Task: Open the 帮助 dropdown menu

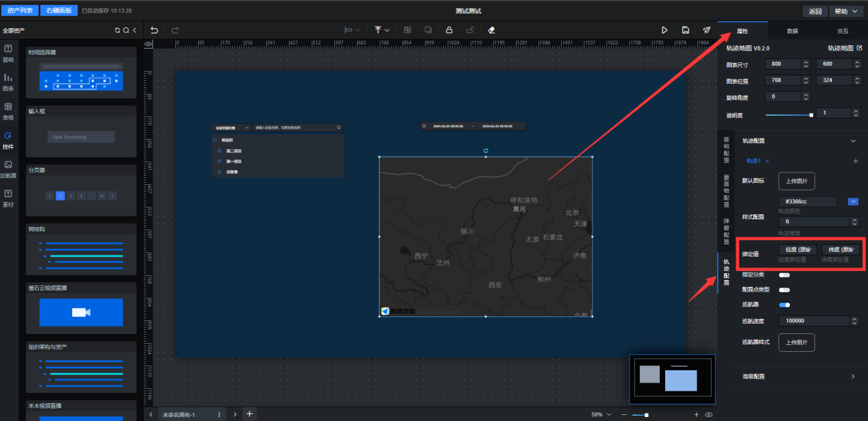Action: tap(846, 11)
